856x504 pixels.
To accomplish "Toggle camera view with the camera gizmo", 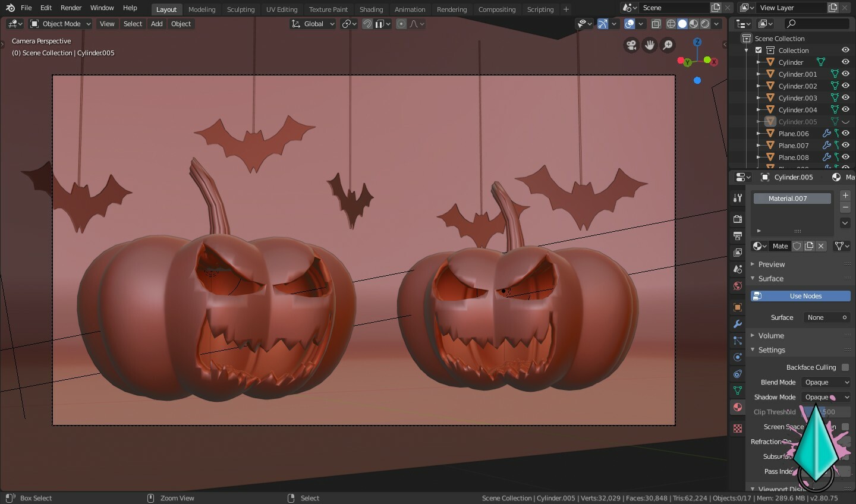I will point(631,45).
